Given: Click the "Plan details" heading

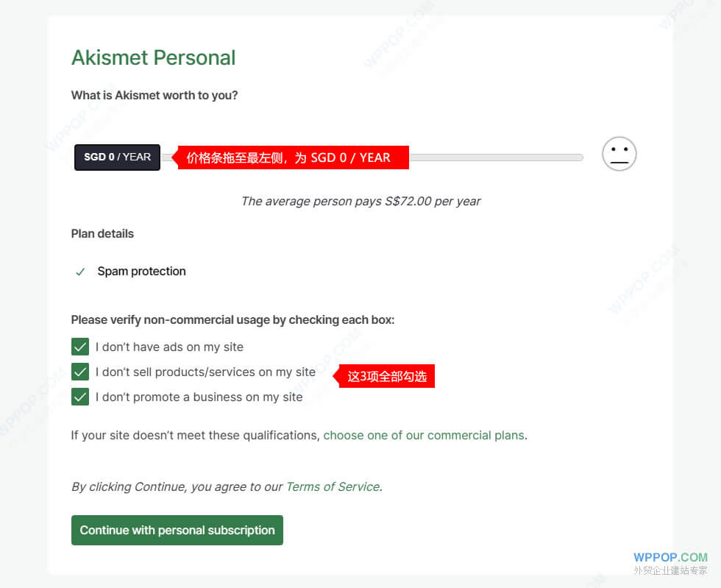Looking at the screenshot, I should pyautogui.click(x=102, y=233).
